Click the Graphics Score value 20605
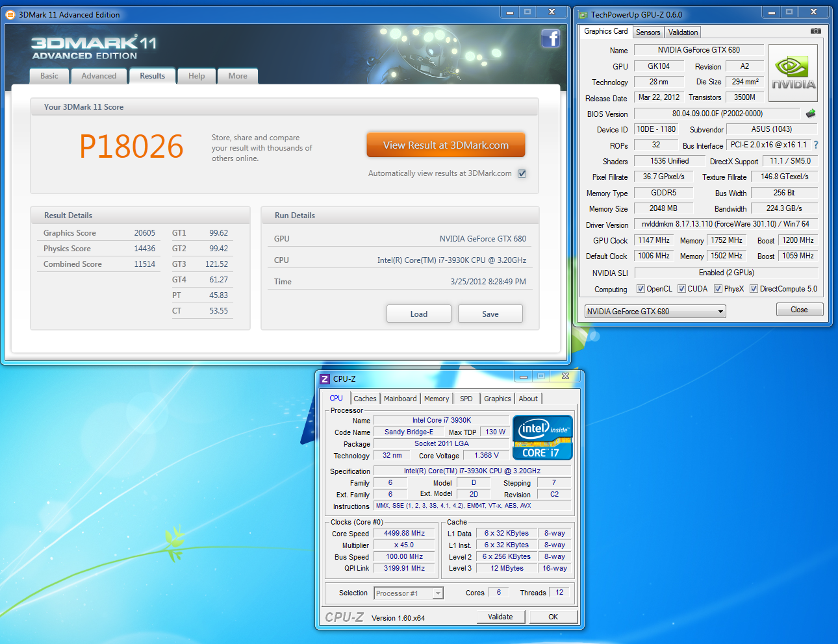The image size is (838, 644). [x=145, y=233]
